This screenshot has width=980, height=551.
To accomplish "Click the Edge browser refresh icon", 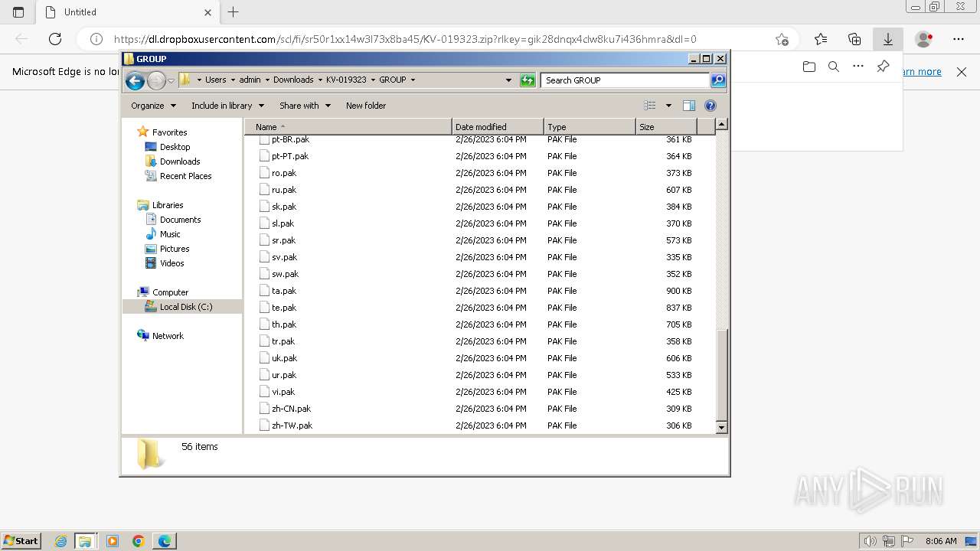I will click(x=55, y=39).
